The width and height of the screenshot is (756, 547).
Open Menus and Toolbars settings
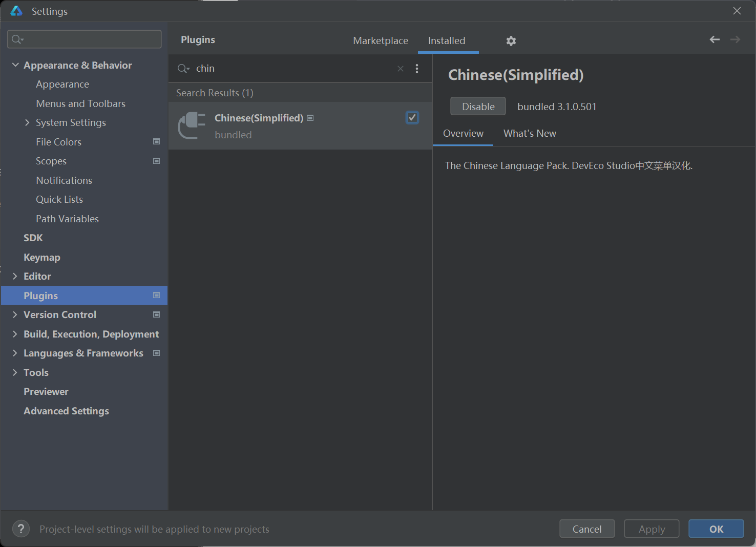(81, 103)
